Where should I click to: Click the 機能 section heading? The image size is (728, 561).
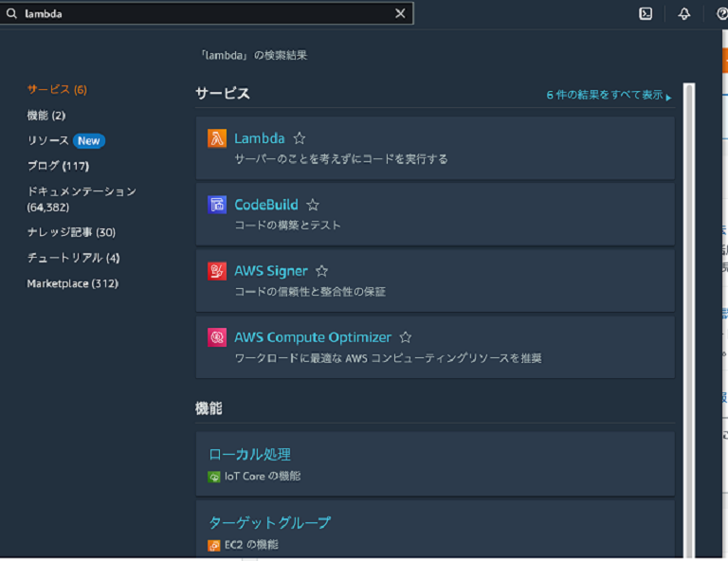(x=209, y=408)
